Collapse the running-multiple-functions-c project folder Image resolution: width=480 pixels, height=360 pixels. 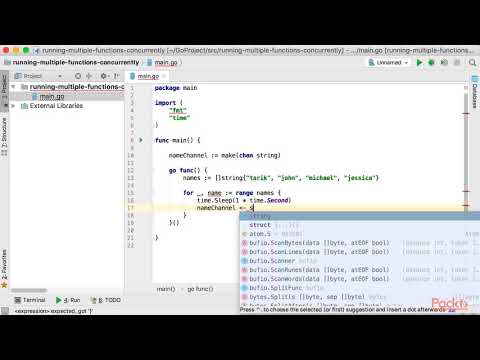13,87
